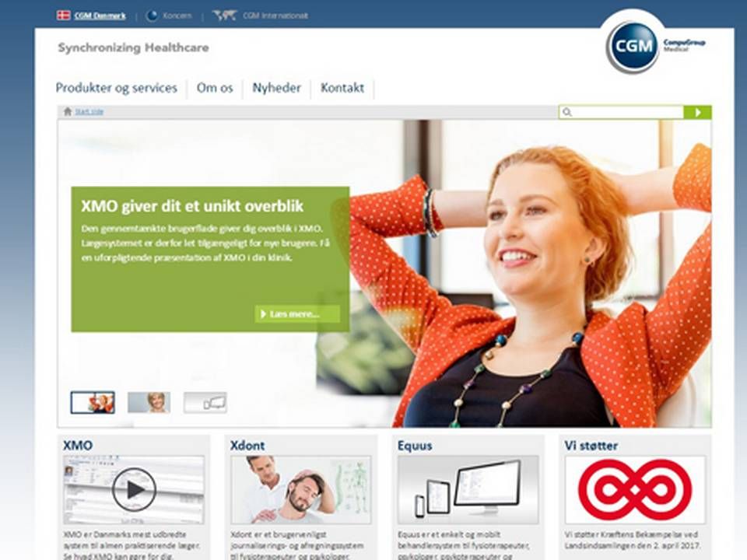Open the CGM International link
Screen dimensions: 747x560
click(275, 16)
